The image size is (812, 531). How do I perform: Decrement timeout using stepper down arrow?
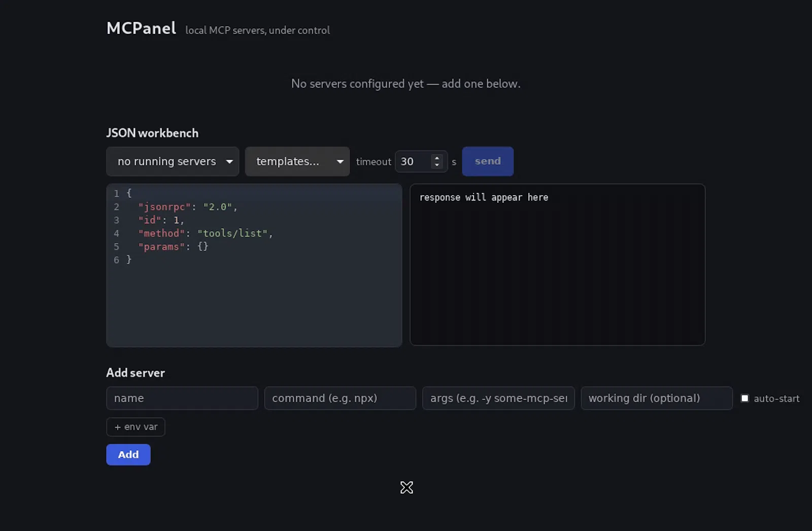pos(437,165)
